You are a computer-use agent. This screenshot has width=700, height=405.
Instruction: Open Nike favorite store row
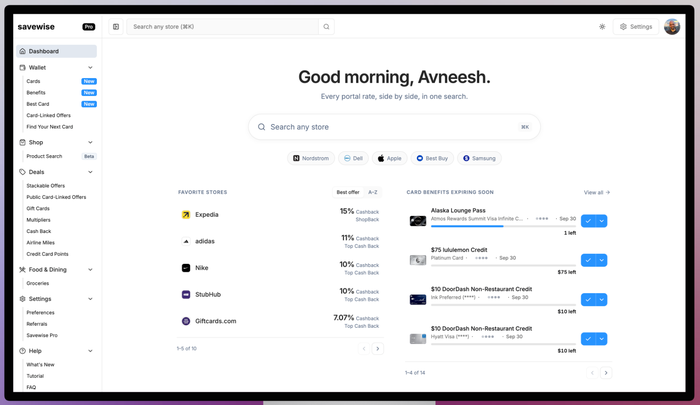click(x=280, y=268)
